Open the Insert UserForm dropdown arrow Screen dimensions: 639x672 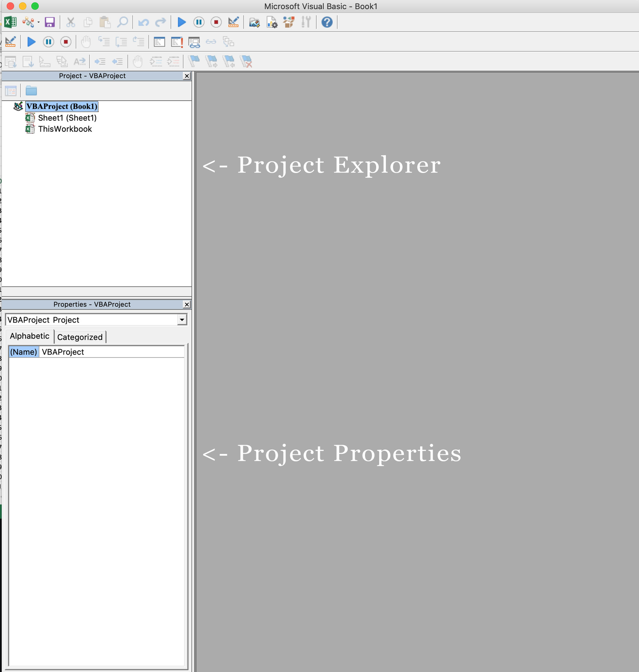pos(39,23)
